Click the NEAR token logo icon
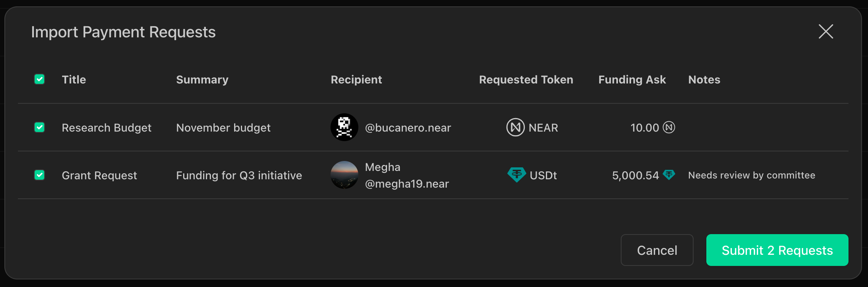Screen dimensions: 868x287 click(x=515, y=127)
